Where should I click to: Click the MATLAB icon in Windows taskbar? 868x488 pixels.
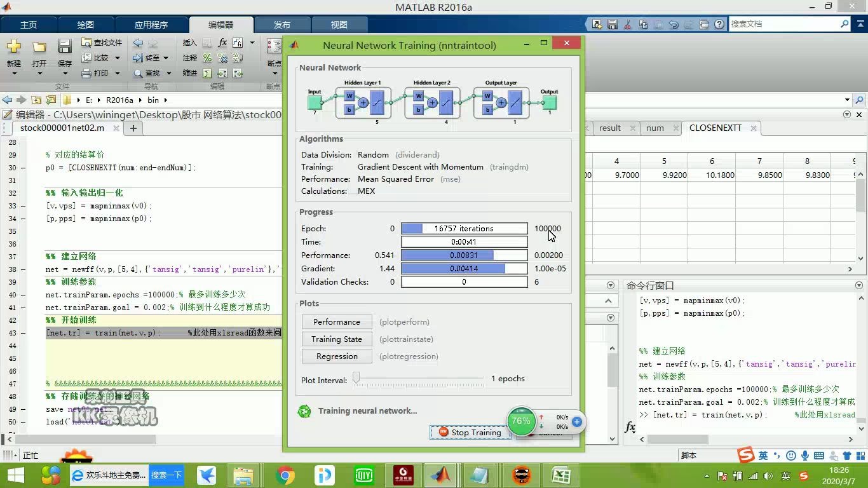pos(440,475)
